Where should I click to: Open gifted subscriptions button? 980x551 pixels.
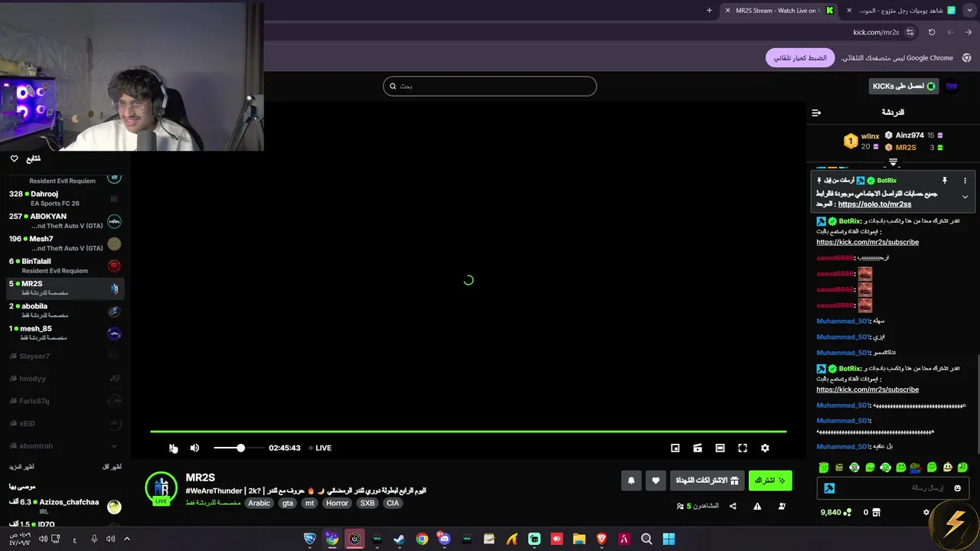click(x=707, y=481)
